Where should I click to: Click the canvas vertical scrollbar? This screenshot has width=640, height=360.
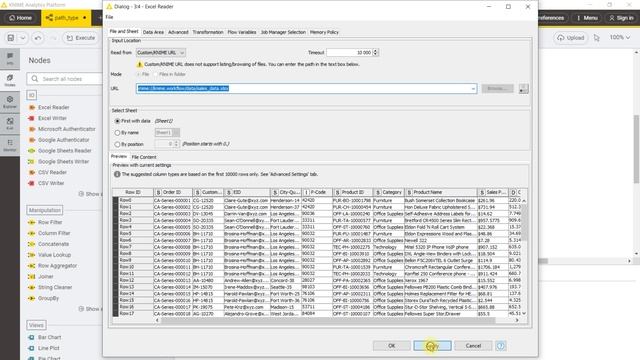(x=636, y=149)
